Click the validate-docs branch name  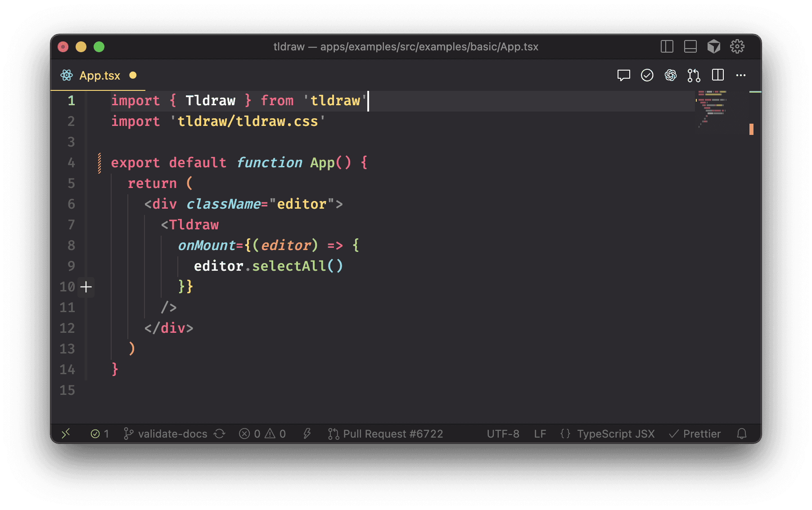172,434
